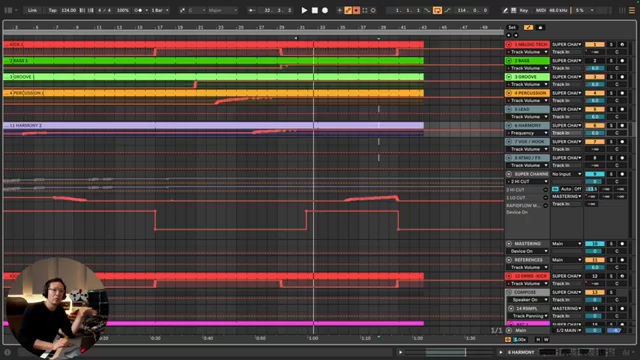Adjust the 6.0 volume slider on 2 BASS
640x360 pixels.
click(x=595, y=68)
